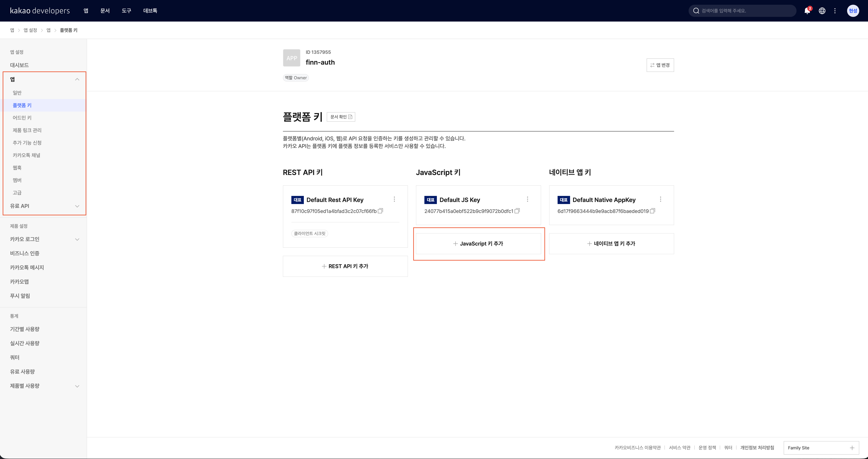This screenshot has width=868, height=459.
Task: Expand the 제품별 사용량 sidebar section
Action: click(x=77, y=386)
